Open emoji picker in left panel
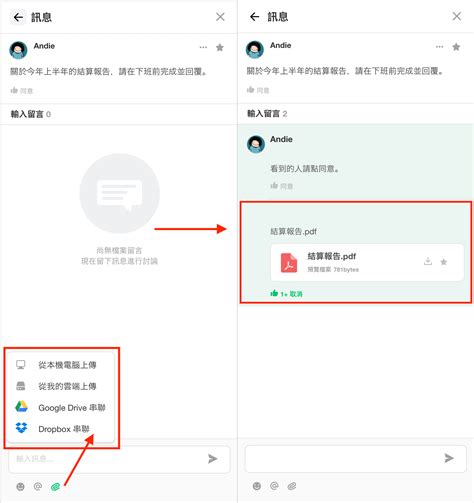 (x=20, y=487)
